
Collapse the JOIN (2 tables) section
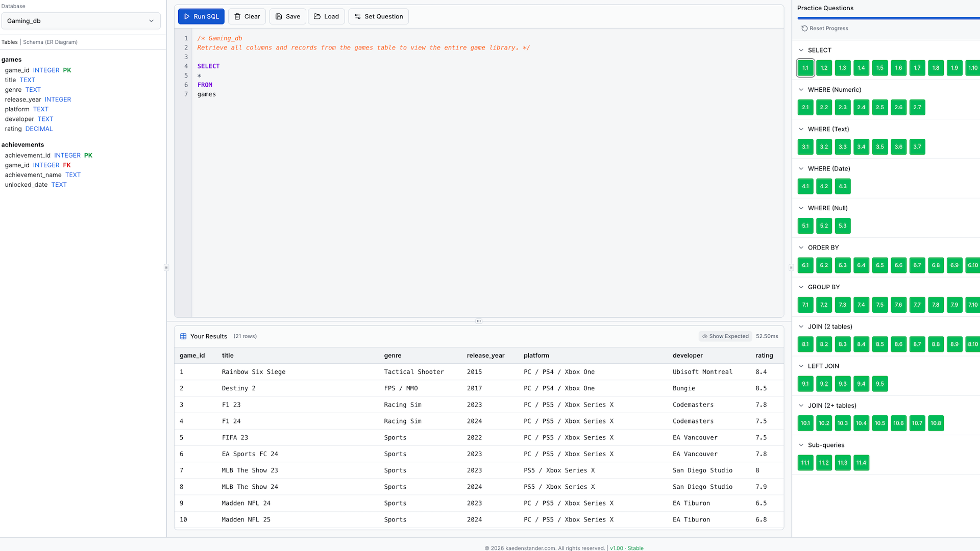801,327
